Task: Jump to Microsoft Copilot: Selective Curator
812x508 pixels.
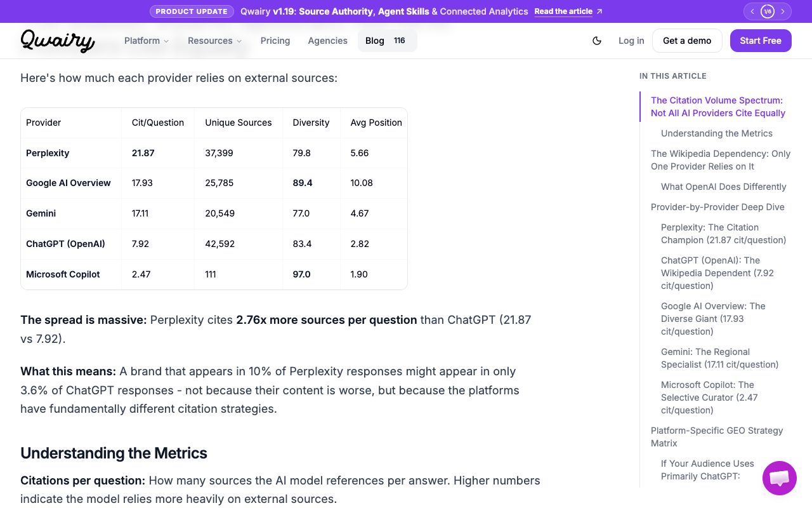Action: click(x=709, y=398)
